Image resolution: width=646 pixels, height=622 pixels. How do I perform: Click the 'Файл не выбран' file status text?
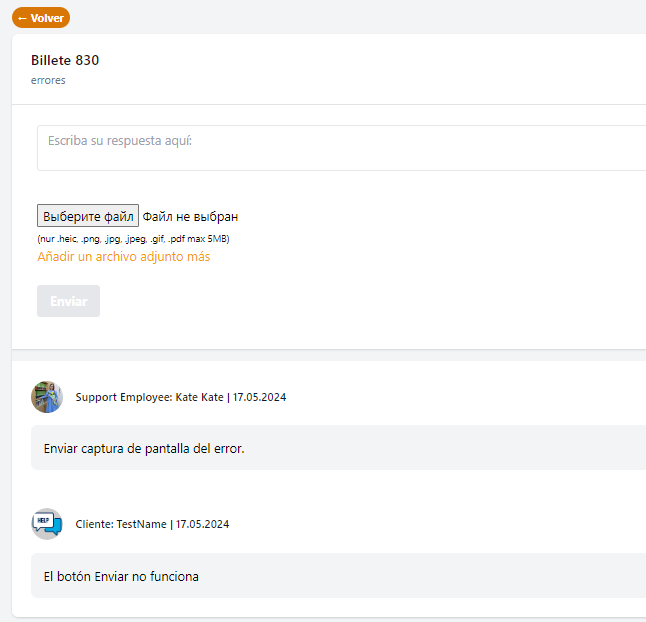click(190, 217)
